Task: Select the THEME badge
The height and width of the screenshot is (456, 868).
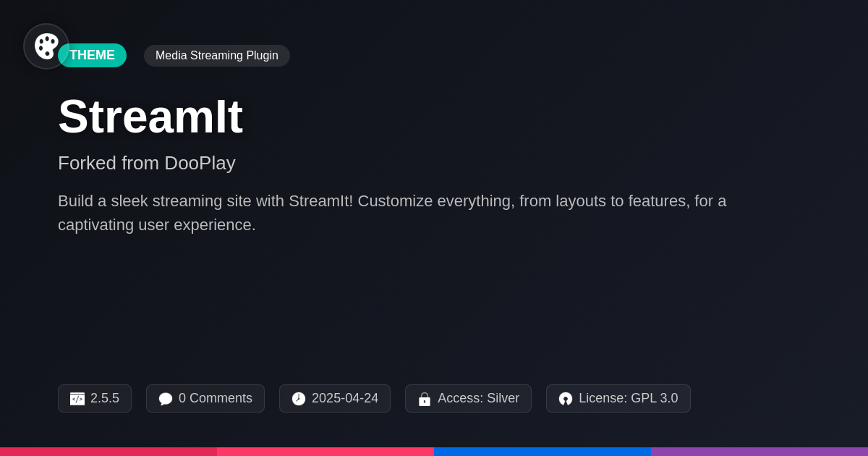Action: click(x=92, y=55)
